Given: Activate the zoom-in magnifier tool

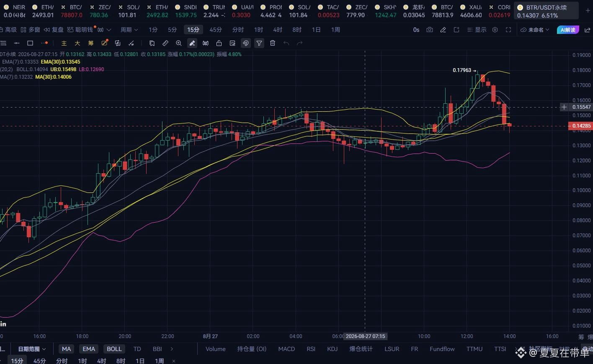Looking at the screenshot, I should [179, 43].
